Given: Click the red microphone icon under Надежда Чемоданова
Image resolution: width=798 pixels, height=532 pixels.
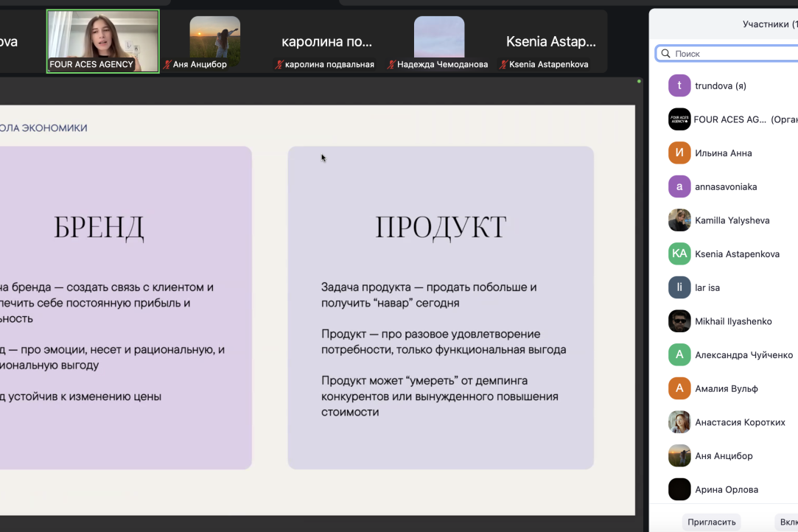Looking at the screenshot, I should pyautogui.click(x=391, y=64).
